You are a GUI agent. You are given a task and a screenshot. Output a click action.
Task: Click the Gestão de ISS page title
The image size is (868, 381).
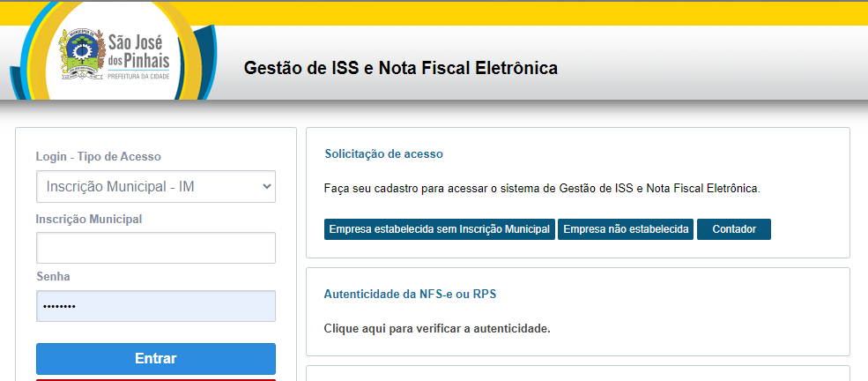[401, 68]
